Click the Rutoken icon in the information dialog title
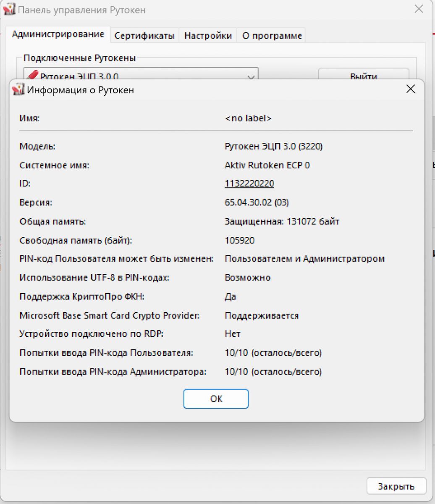Screen dimensions: 435x504 [18, 89]
